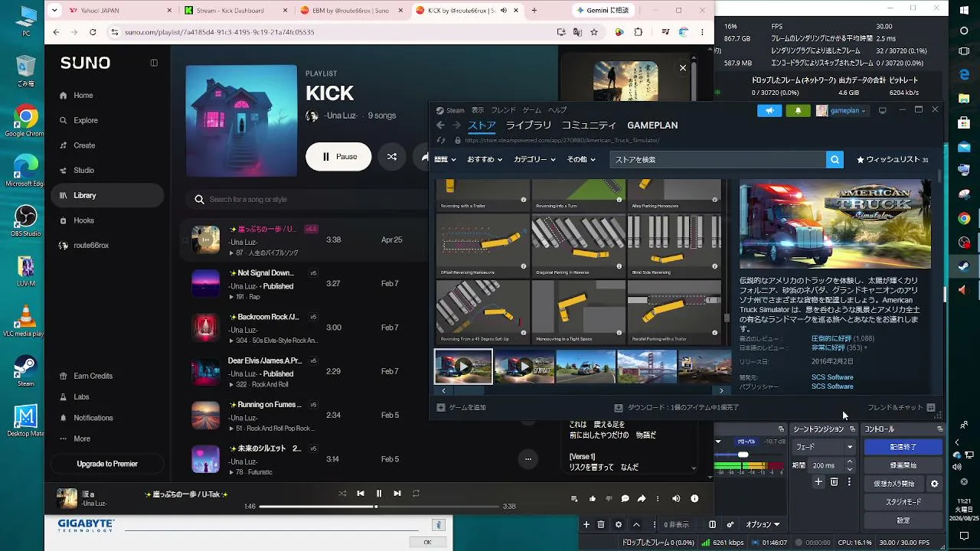
Task: Click the Steam ストアを検索 search field
Action: pos(718,159)
